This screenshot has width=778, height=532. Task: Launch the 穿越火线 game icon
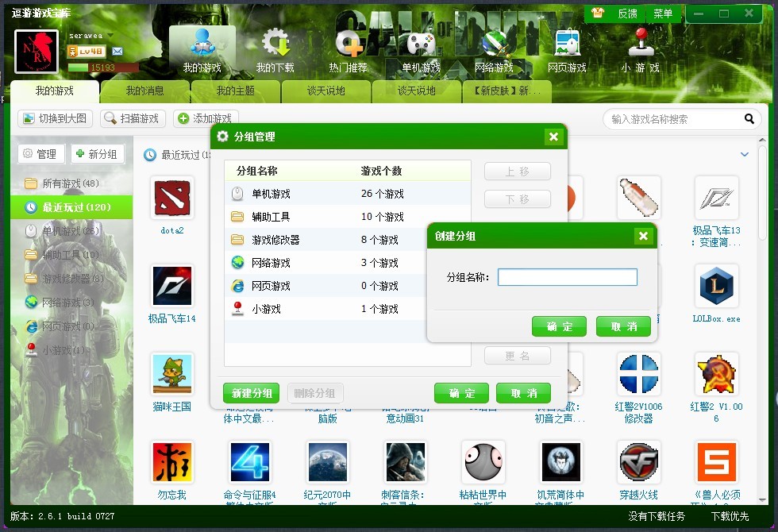(x=639, y=462)
